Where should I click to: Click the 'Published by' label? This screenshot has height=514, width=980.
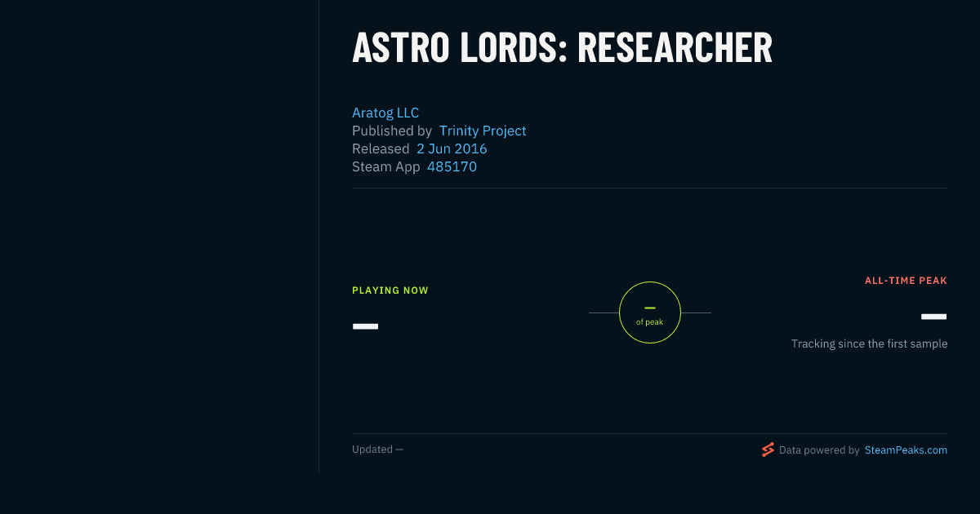392,131
